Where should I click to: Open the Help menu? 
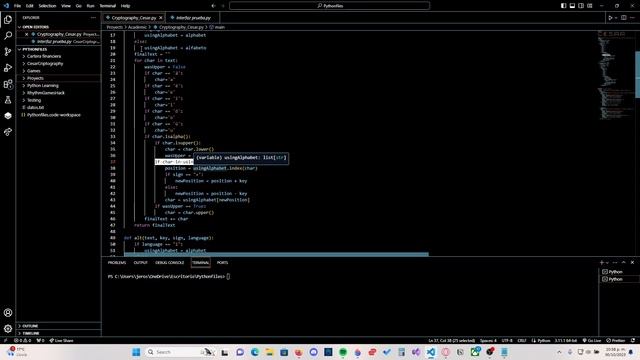coord(125,6)
